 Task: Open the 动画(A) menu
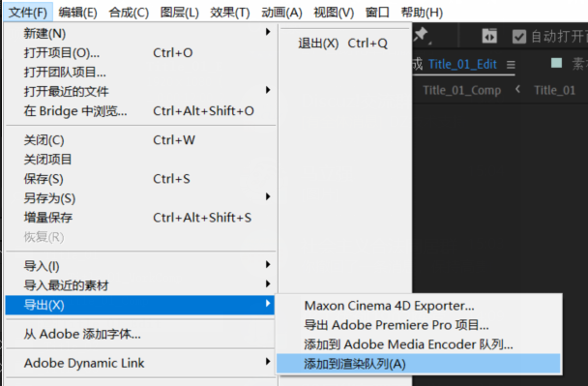281,13
